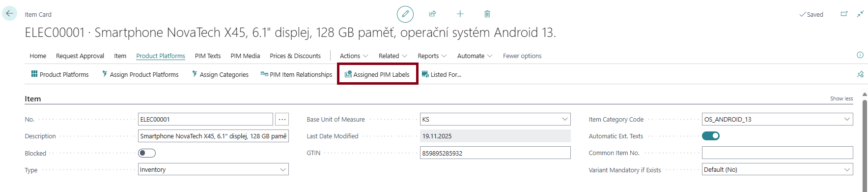Click Show less link
Screen dimensions: 868x192
[x=841, y=98]
